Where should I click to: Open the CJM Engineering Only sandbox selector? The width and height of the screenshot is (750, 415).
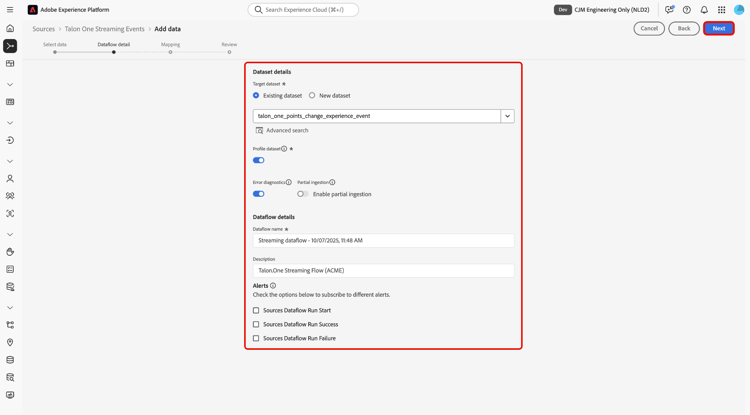coord(612,10)
